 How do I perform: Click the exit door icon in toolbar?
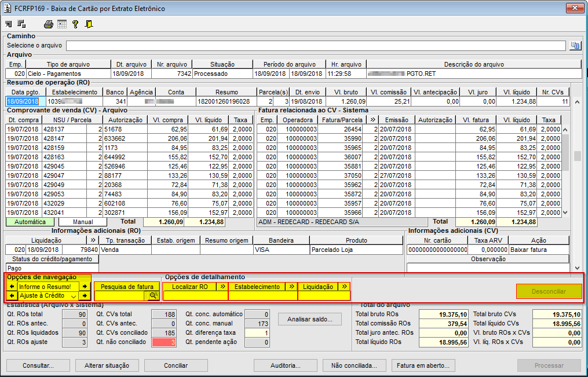(x=89, y=24)
